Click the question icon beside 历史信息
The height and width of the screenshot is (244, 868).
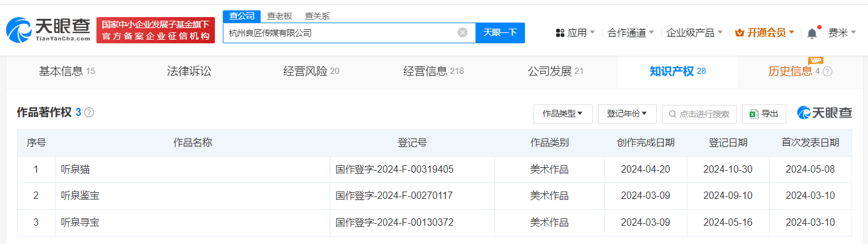[x=827, y=71]
